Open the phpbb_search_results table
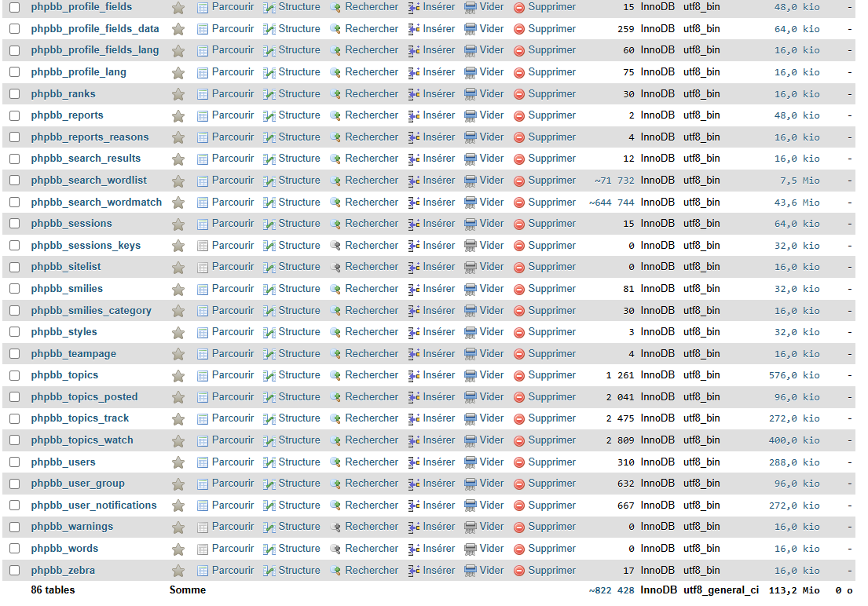Image resolution: width=868 pixels, height=606 pixels. tap(86, 159)
